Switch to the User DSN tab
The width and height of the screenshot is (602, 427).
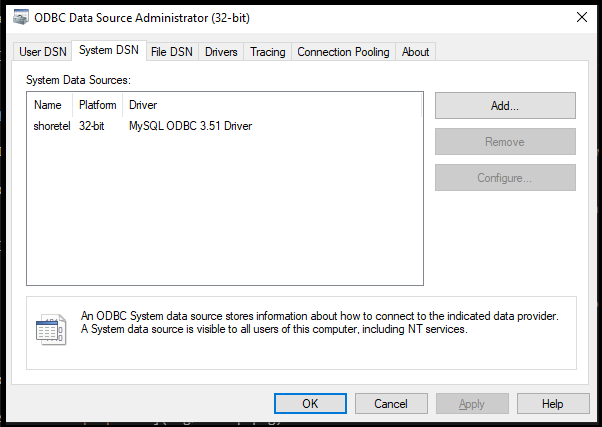pos(43,52)
